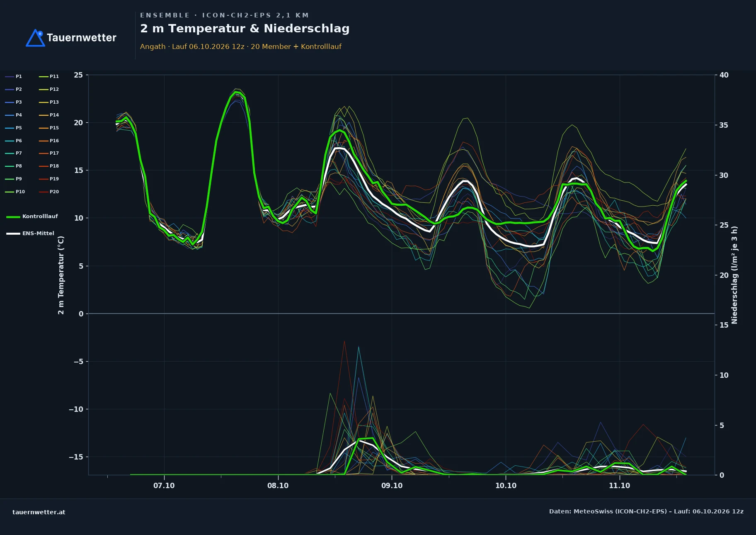The height and width of the screenshot is (535, 756).
Task: Click the 40 tick on precipitation axis
Action: 724,75
